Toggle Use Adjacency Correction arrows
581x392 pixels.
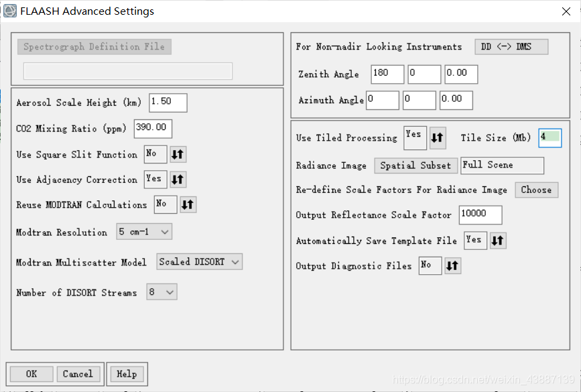[178, 180]
